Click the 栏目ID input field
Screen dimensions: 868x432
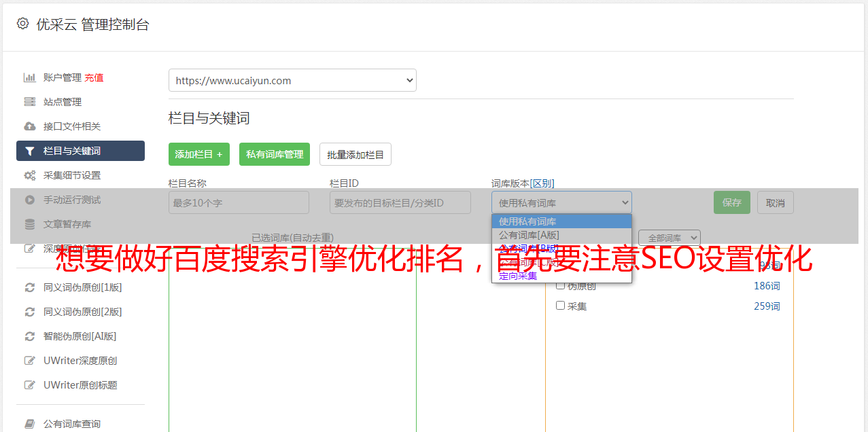coord(400,202)
